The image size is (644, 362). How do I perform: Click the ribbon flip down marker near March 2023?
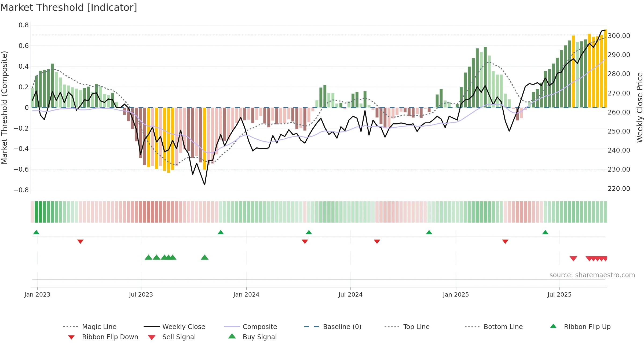(80, 242)
